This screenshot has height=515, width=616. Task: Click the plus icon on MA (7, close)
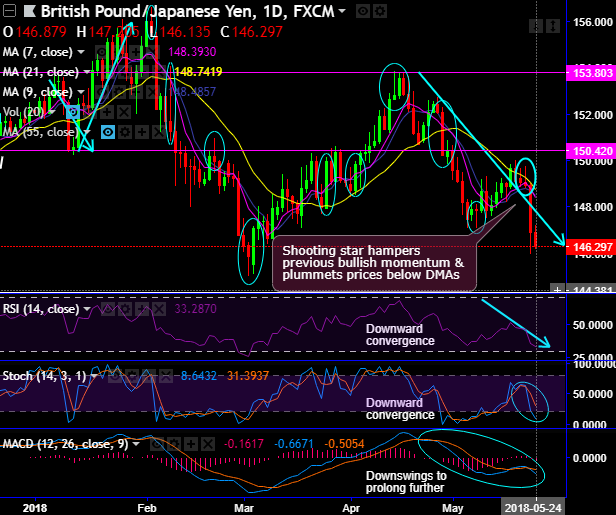[135, 51]
